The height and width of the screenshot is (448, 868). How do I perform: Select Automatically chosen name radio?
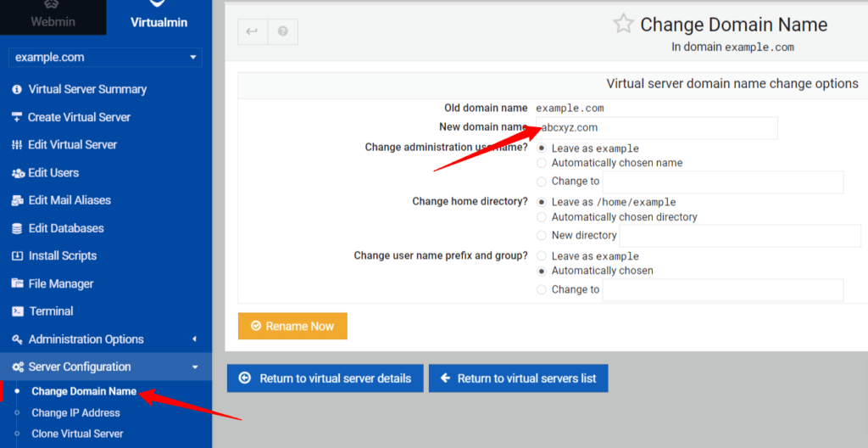tap(542, 163)
